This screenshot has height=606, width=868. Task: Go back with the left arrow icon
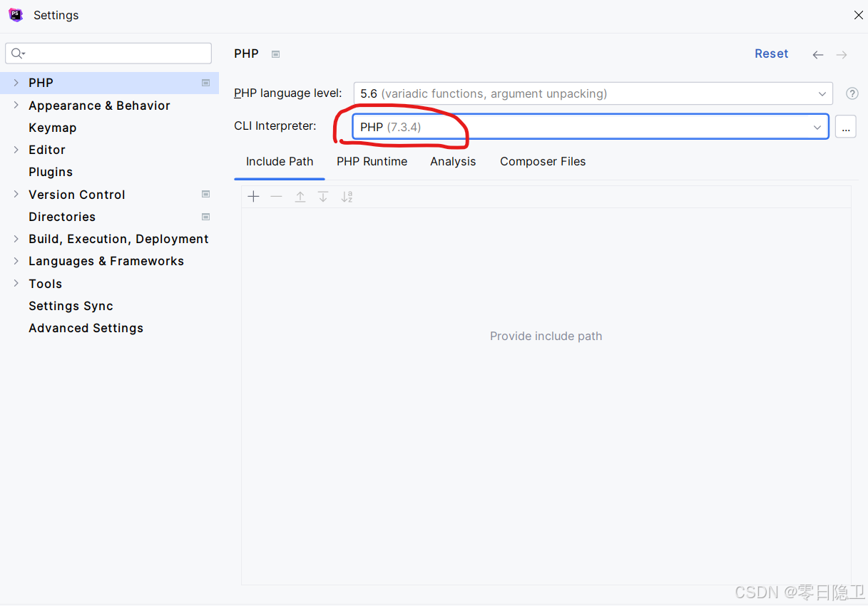(818, 55)
